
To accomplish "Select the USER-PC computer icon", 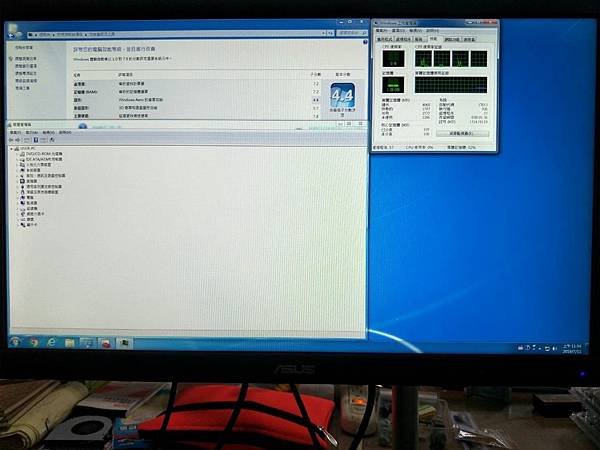I will coord(17,148).
